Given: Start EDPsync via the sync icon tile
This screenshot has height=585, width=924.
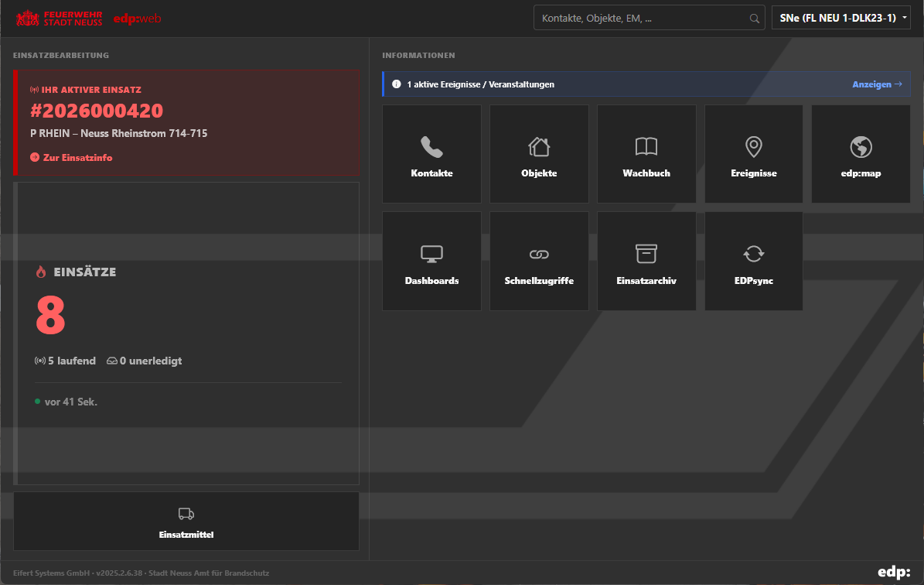Looking at the screenshot, I should [754, 262].
